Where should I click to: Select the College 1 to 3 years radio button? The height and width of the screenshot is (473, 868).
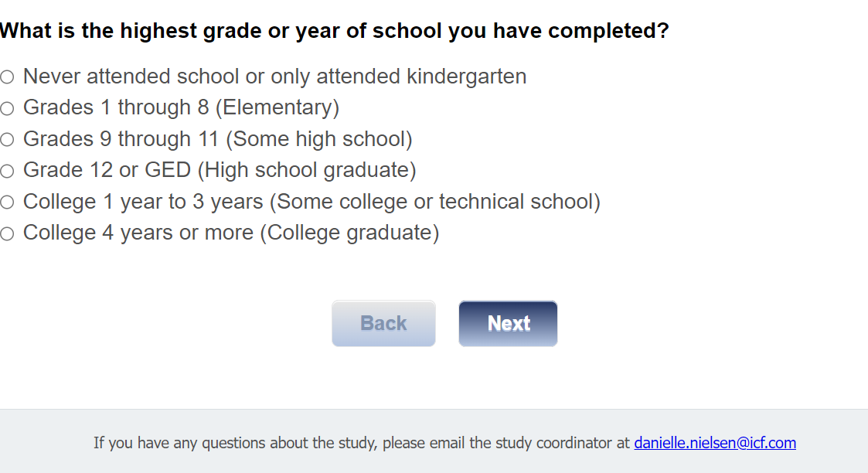point(7,202)
